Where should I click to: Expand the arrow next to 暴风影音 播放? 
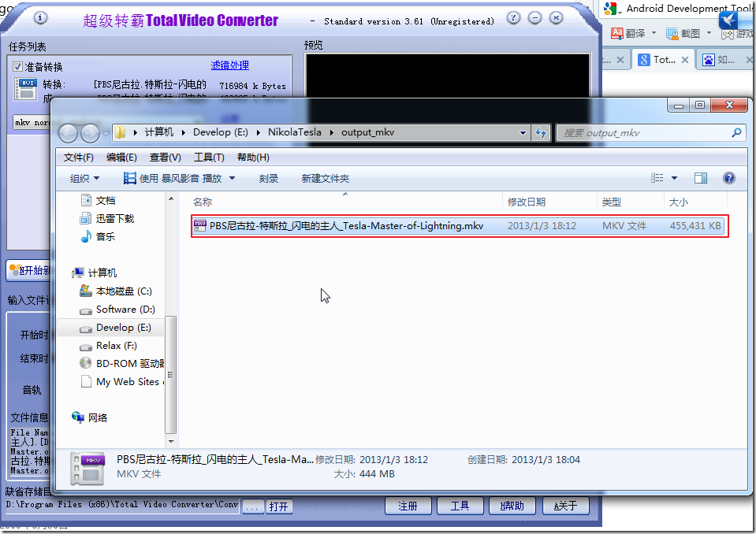click(232, 179)
